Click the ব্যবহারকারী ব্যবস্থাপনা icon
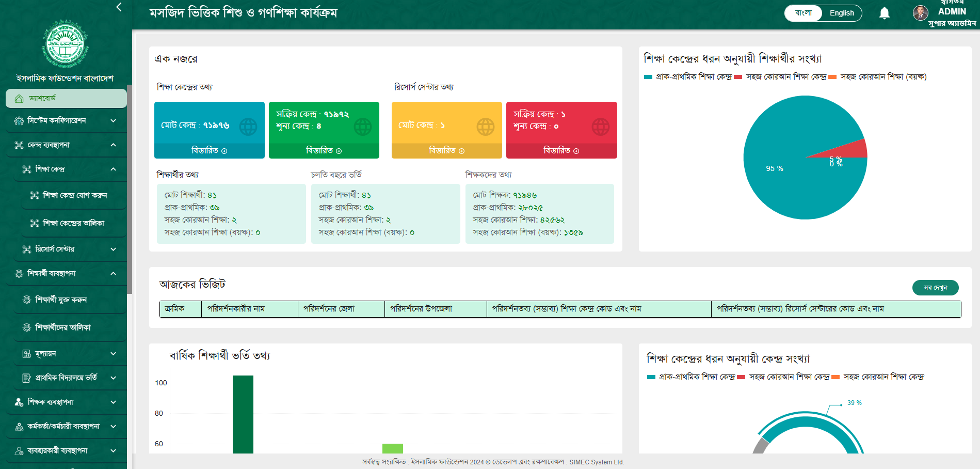 (19, 451)
